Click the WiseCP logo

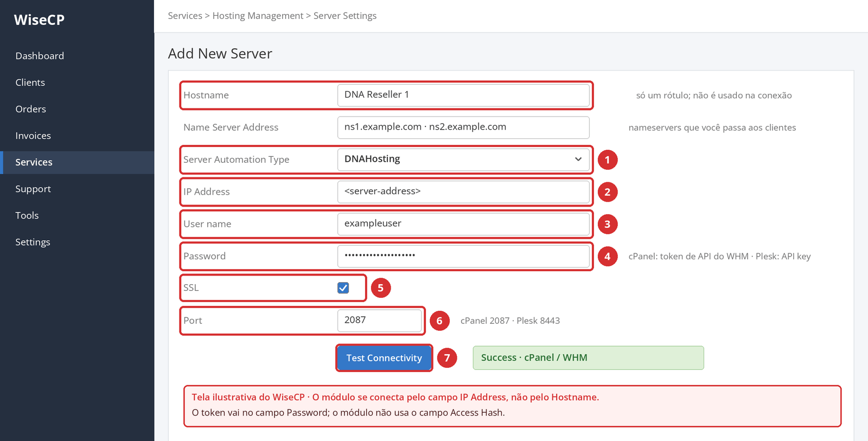(x=39, y=20)
